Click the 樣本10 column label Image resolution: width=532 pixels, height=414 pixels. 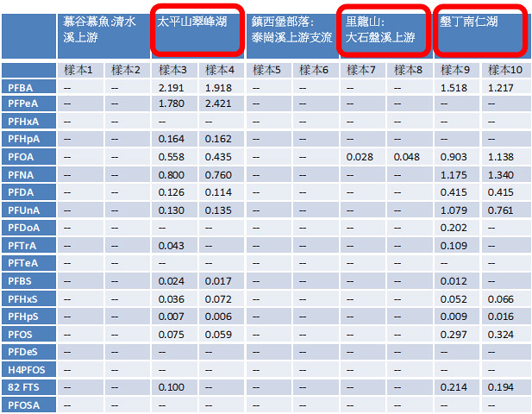505,70
